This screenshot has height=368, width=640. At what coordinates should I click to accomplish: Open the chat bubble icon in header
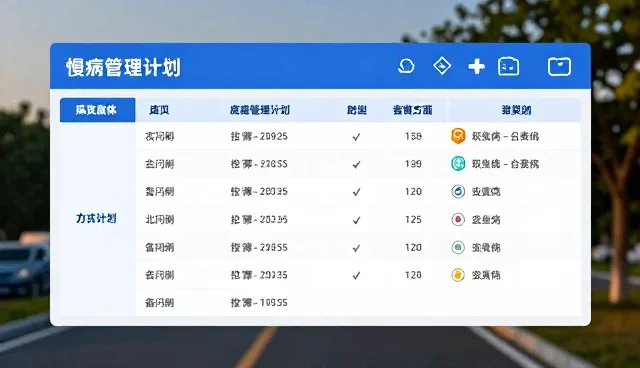(x=406, y=66)
